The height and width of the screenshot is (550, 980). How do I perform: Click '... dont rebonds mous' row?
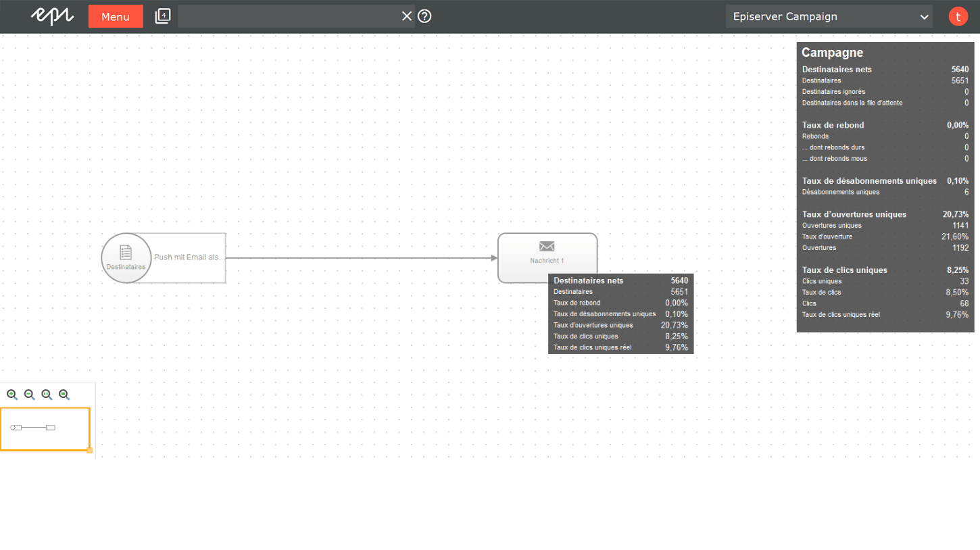click(x=885, y=159)
